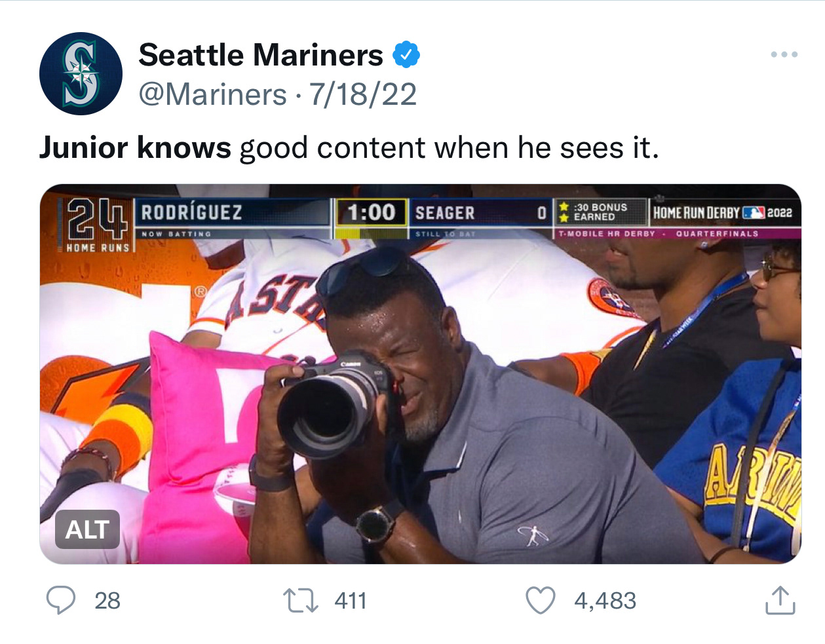
Task: View the 411 retweets count
Action: click(351, 601)
